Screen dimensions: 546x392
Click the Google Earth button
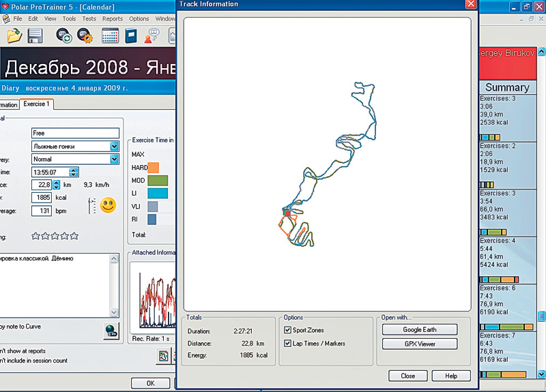tap(420, 329)
